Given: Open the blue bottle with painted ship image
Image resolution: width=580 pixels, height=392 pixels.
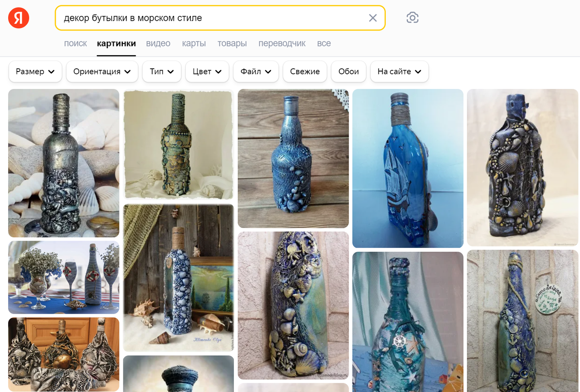Looking at the screenshot, I should [407, 168].
